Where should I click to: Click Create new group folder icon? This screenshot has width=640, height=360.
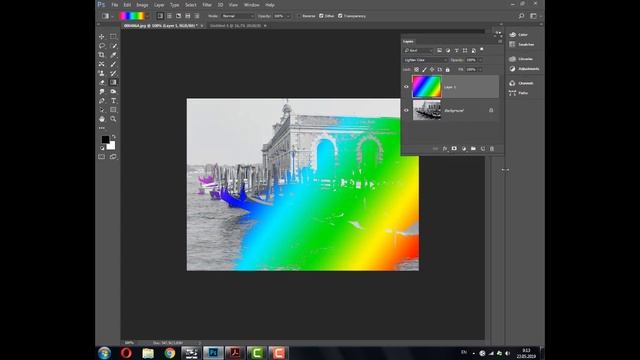coord(473,149)
